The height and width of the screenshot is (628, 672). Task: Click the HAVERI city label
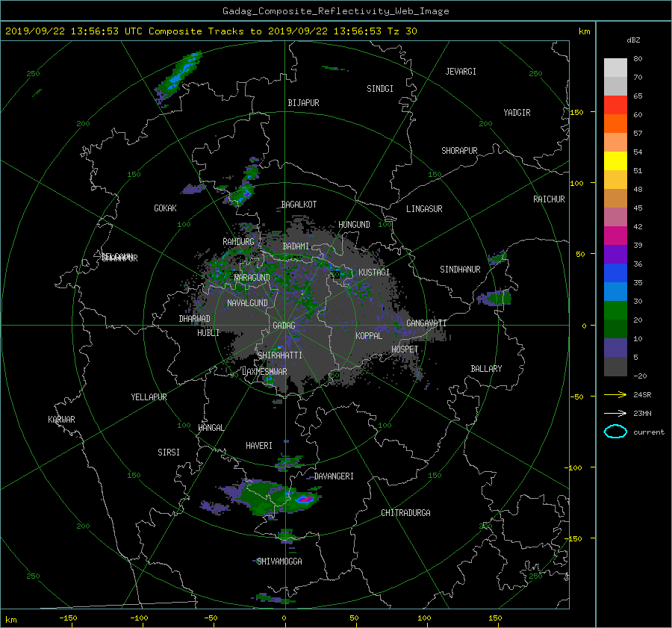coord(259,446)
